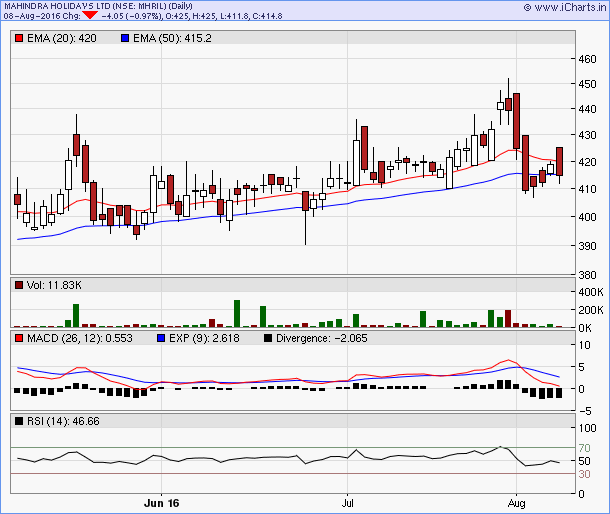Click the red 30 RSI oversold label

[x=584, y=474]
